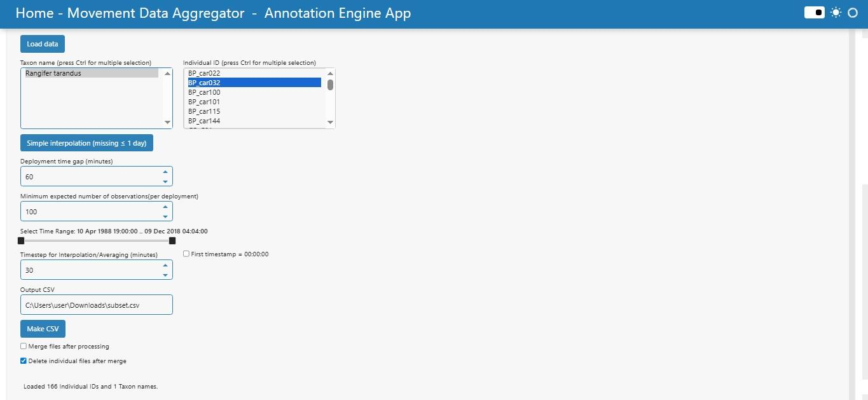Click middle of the time range slider track
This screenshot has height=400, width=868.
tap(97, 241)
